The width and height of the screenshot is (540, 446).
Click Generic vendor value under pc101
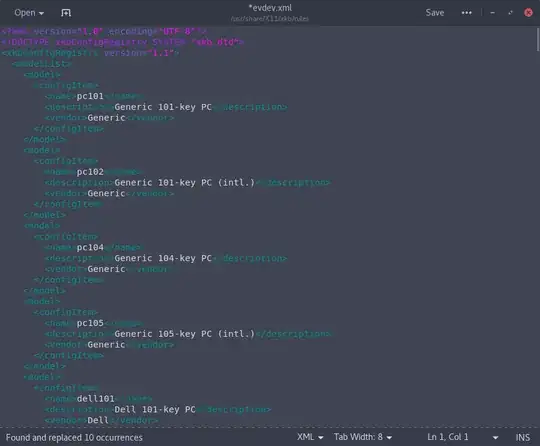tap(106, 118)
